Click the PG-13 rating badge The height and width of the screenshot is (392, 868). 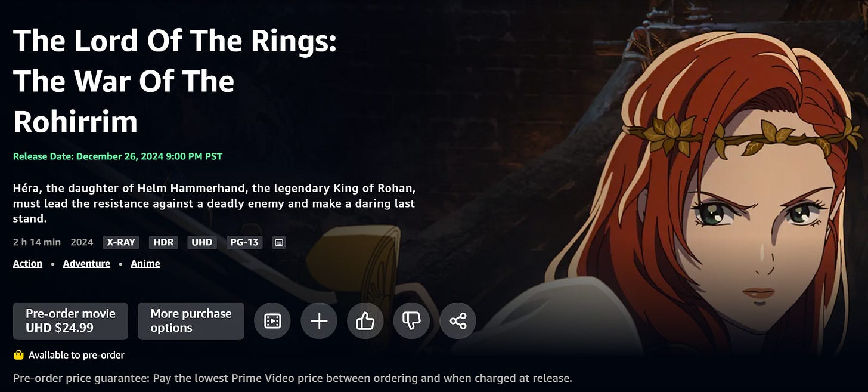tap(244, 242)
